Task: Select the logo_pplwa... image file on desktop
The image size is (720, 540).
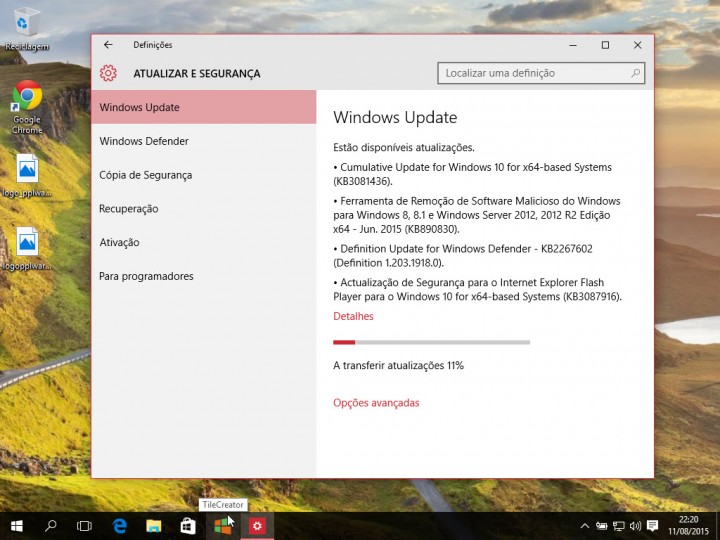Action: coord(27,176)
